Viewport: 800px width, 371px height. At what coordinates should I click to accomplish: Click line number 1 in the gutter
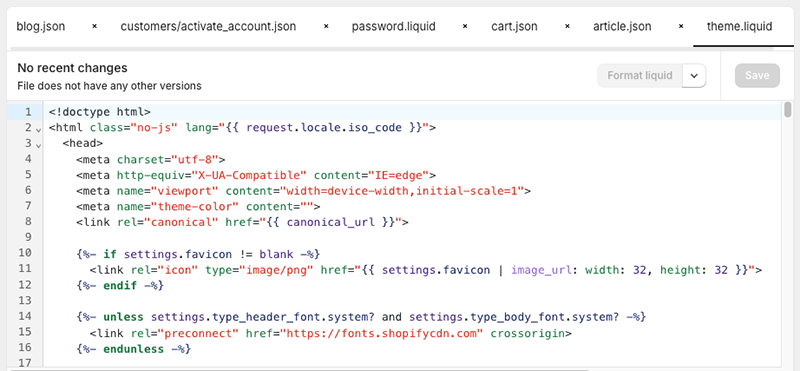click(28, 111)
